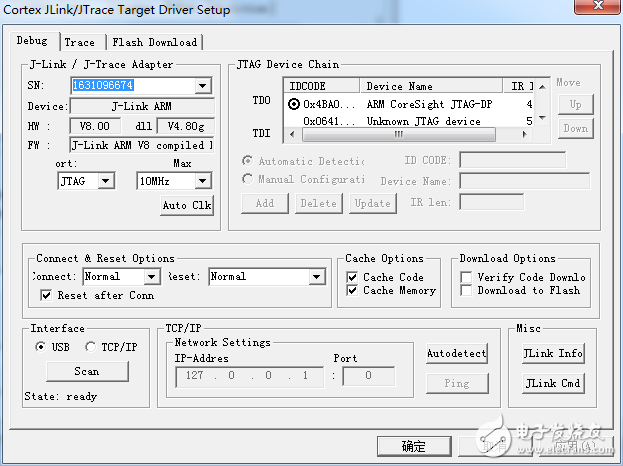Click the Delete button
623x466 pixels.
[x=319, y=203]
